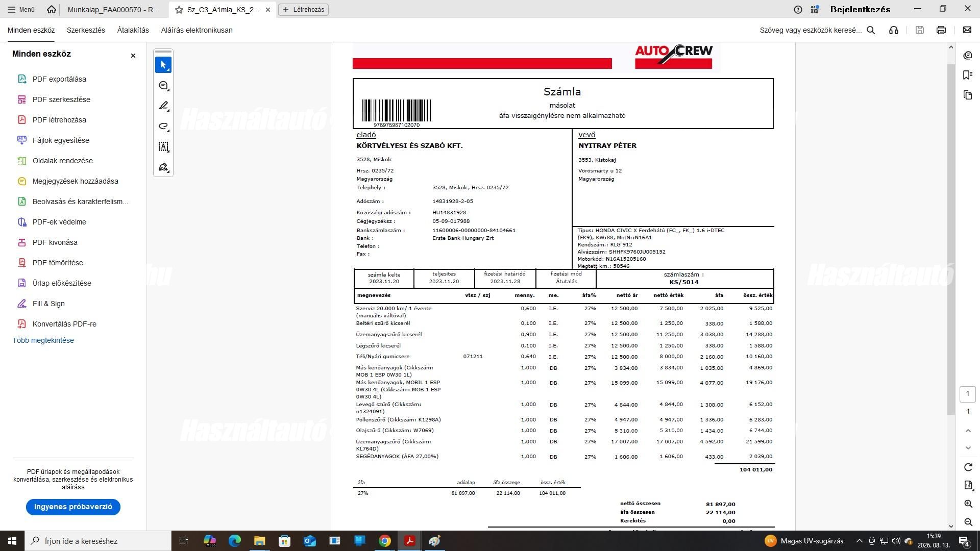
Task: Go to previous page arrow
Action: (x=968, y=431)
